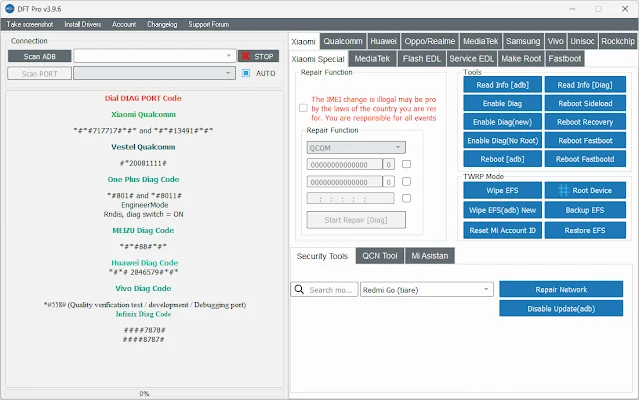Click the DFT Pro app logo

[x=10, y=9]
